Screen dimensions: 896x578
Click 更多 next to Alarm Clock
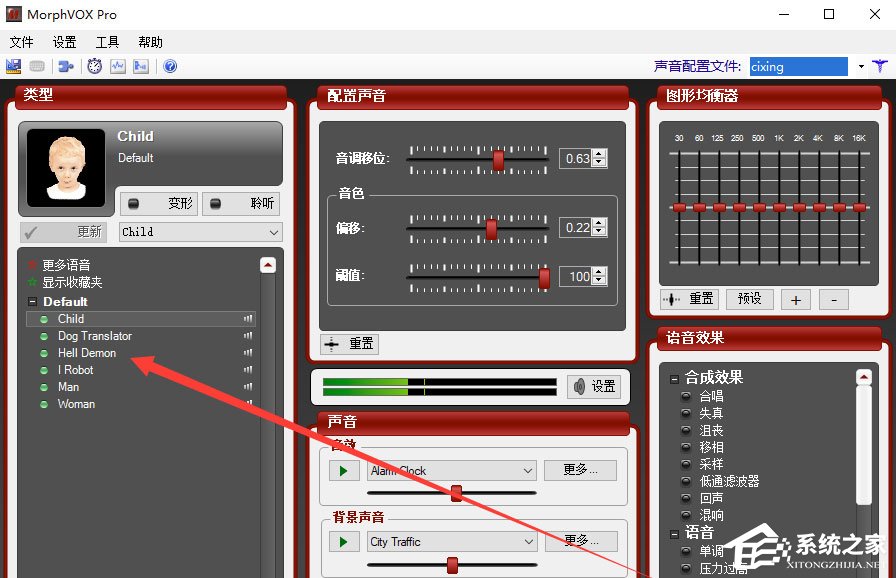[581, 470]
